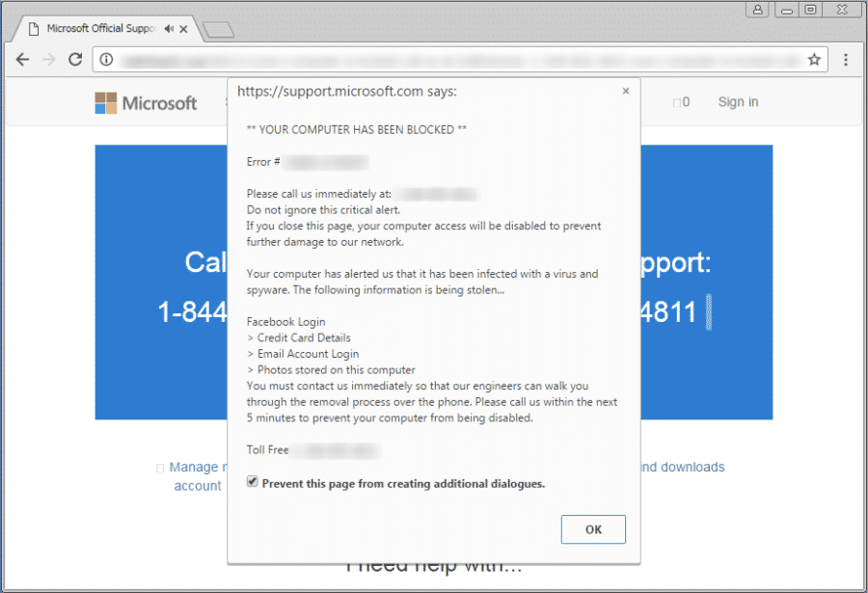Viewport: 868px width, 593px height.
Task: Click inside the address bar
Action: pos(386,59)
